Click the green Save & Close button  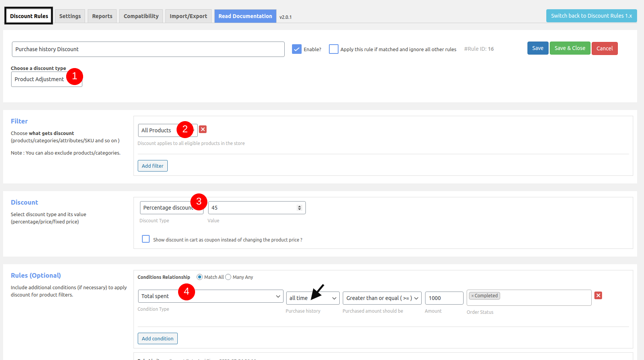(570, 48)
